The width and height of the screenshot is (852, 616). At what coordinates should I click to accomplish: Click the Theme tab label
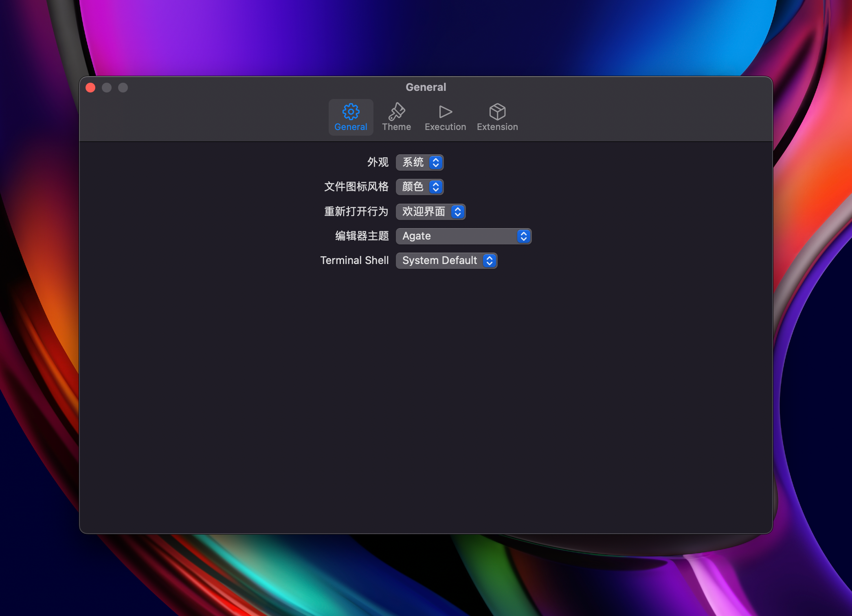click(x=396, y=127)
